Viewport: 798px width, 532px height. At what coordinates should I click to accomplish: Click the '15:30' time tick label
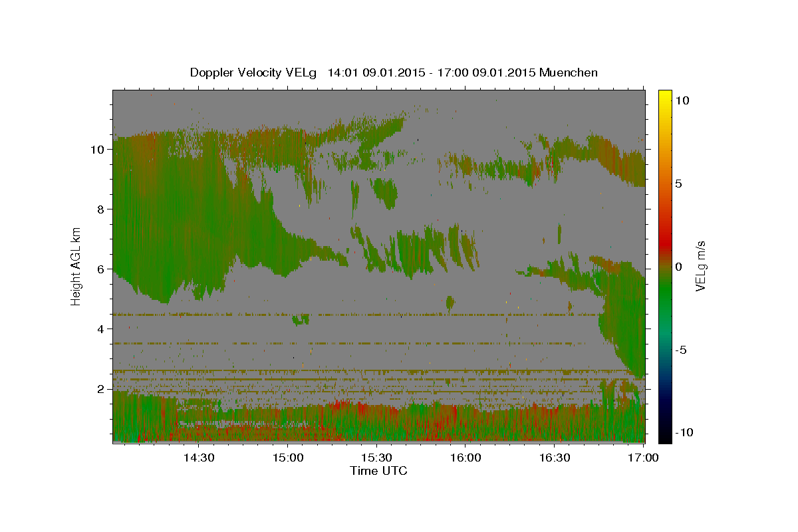(376, 458)
